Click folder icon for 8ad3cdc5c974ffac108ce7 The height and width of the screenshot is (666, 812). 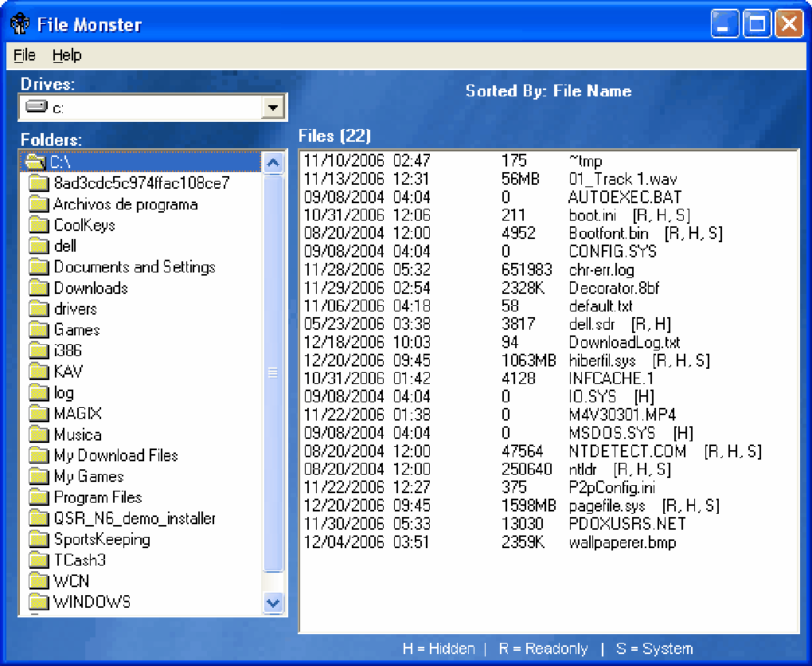pyautogui.click(x=38, y=183)
